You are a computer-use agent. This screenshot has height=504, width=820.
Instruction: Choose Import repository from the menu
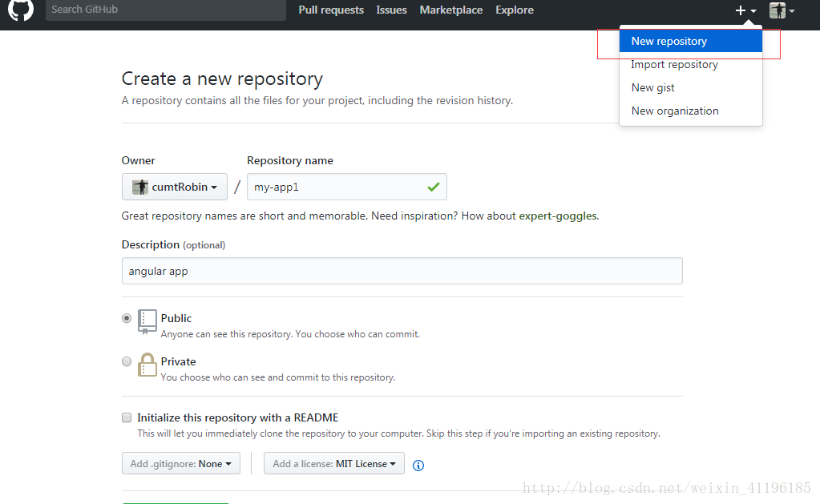(691, 64)
